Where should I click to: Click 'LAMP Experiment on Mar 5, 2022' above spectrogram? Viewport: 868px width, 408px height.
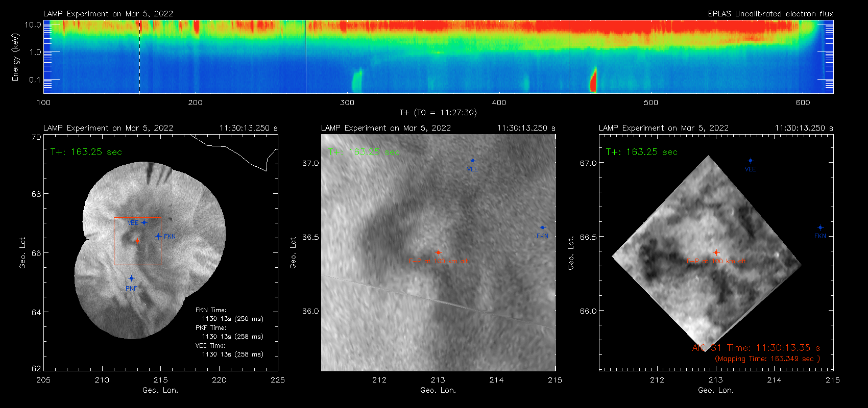pyautogui.click(x=108, y=14)
